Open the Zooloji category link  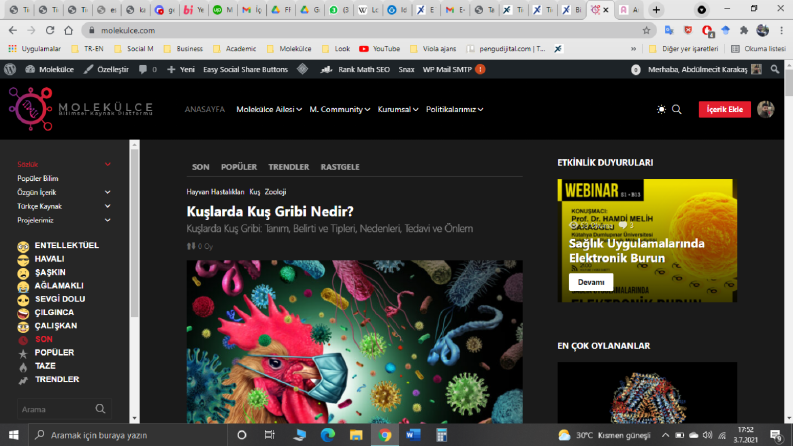(x=275, y=192)
